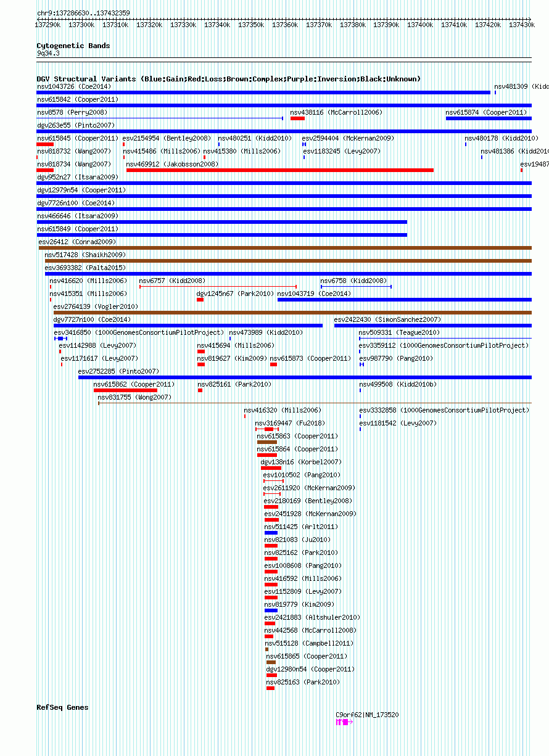Click esv2154954 (Bentley2008) label
The height and width of the screenshot is (756, 549).
167,138
